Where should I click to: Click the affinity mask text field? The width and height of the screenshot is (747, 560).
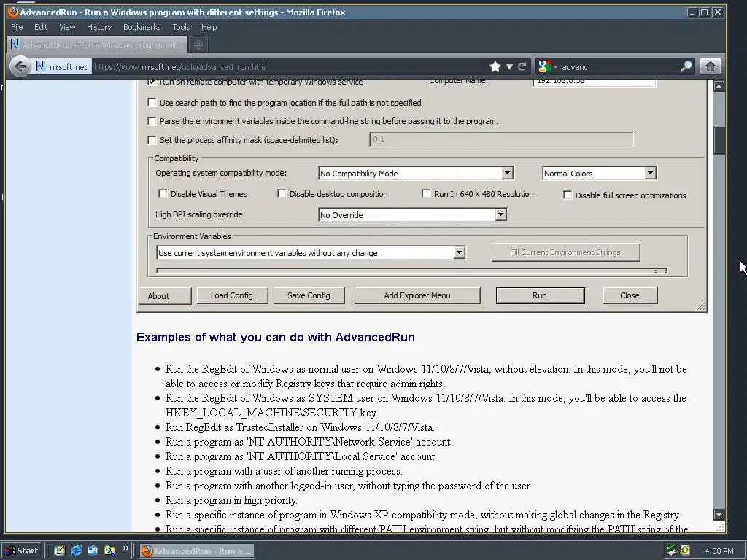coord(501,139)
